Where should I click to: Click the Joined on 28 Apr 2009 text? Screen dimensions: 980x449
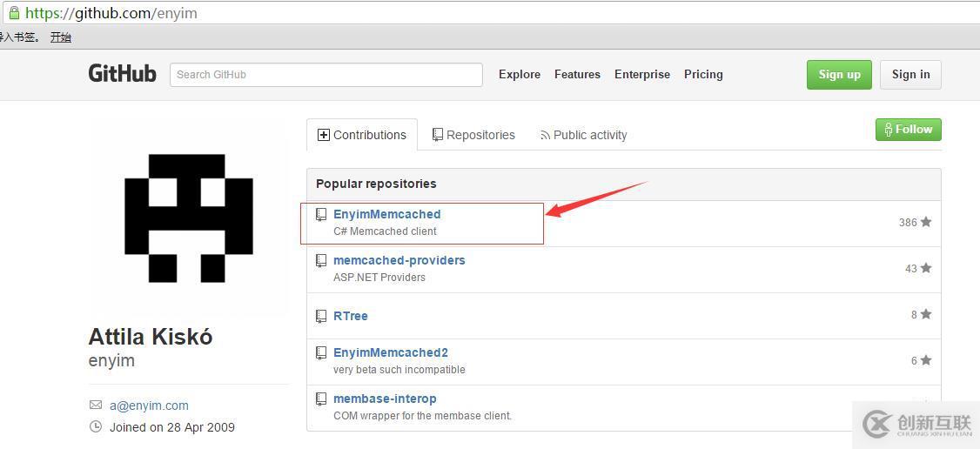pyautogui.click(x=172, y=428)
